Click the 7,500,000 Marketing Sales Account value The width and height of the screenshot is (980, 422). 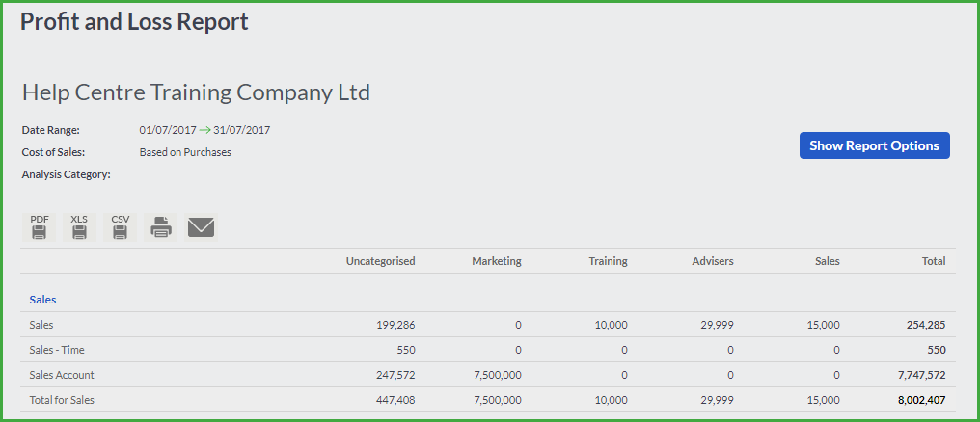point(496,375)
